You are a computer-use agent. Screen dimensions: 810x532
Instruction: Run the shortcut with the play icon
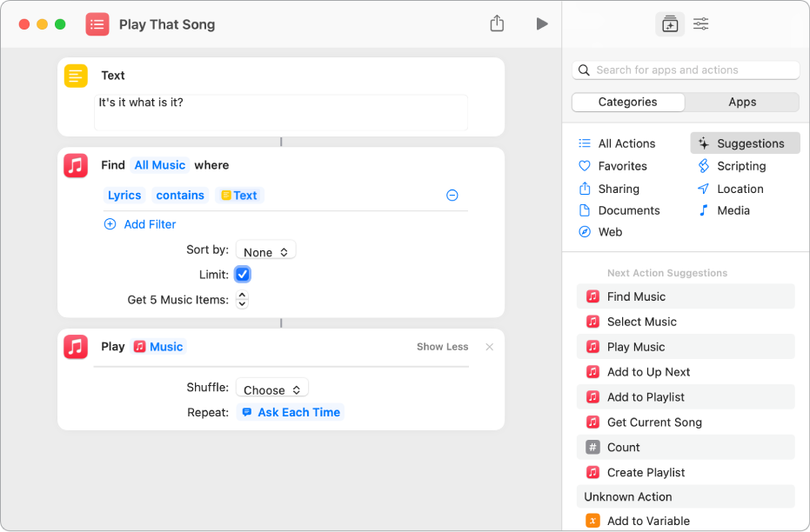point(542,23)
